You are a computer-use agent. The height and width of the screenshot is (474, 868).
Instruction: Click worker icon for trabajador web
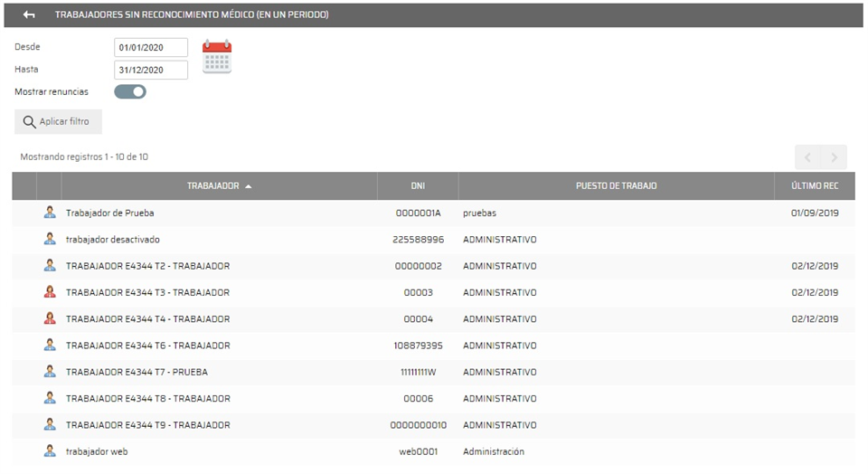(50, 451)
